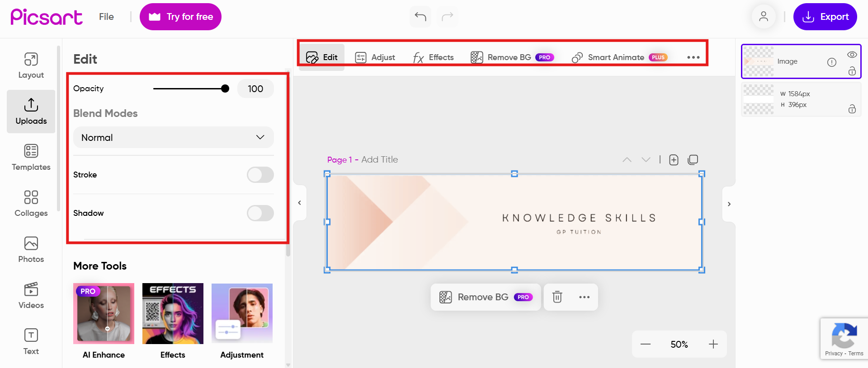Click the redo arrow
The width and height of the screenshot is (868, 368).
pyautogui.click(x=448, y=17)
